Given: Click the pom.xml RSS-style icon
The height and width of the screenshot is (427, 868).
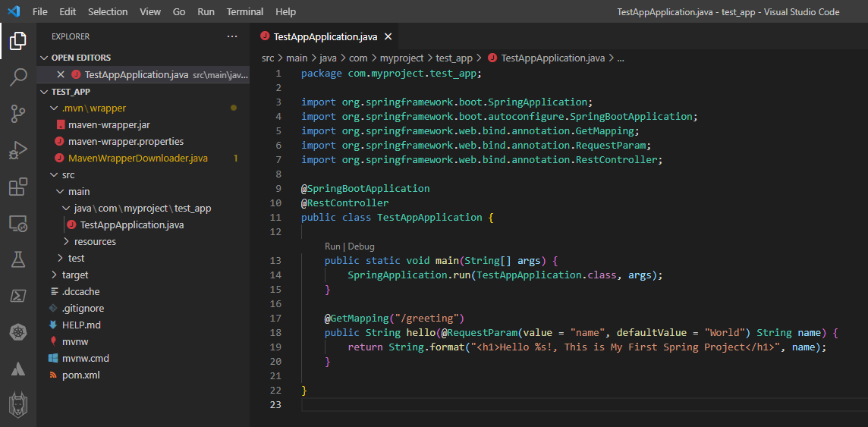Looking at the screenshot, I should tap(53, 375).
